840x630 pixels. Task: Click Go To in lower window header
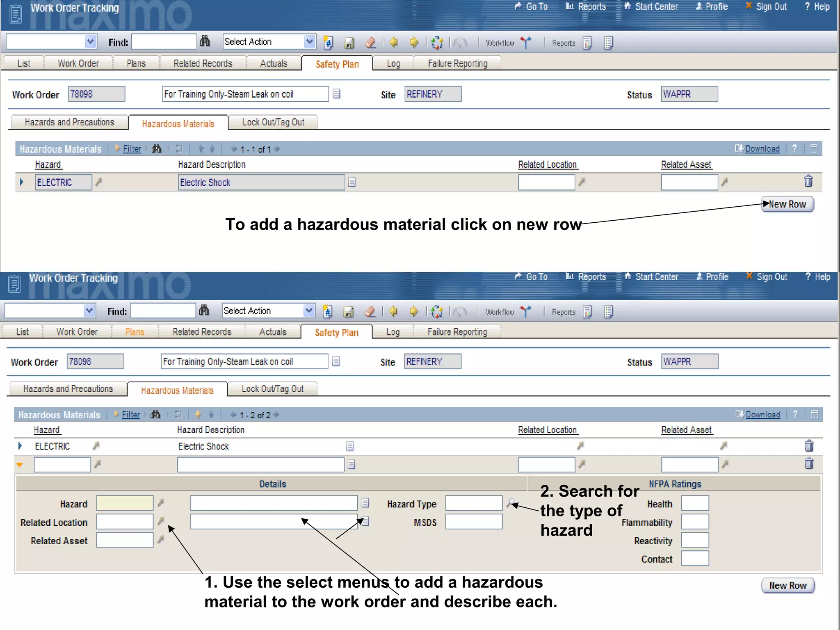(531, 276)
